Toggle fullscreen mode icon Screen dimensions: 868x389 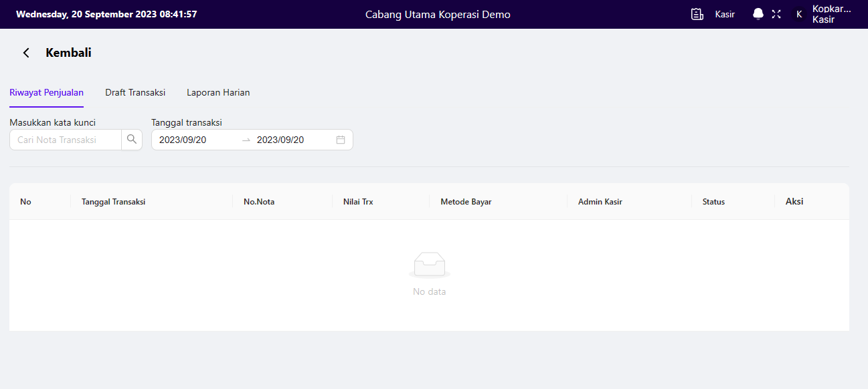point(776,14)
